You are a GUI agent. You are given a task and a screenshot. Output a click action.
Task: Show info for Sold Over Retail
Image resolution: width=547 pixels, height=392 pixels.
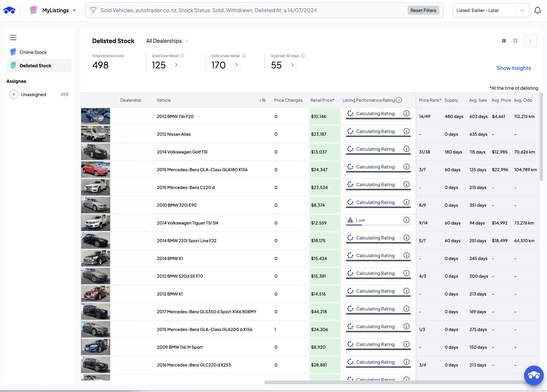tap(182, 56)
